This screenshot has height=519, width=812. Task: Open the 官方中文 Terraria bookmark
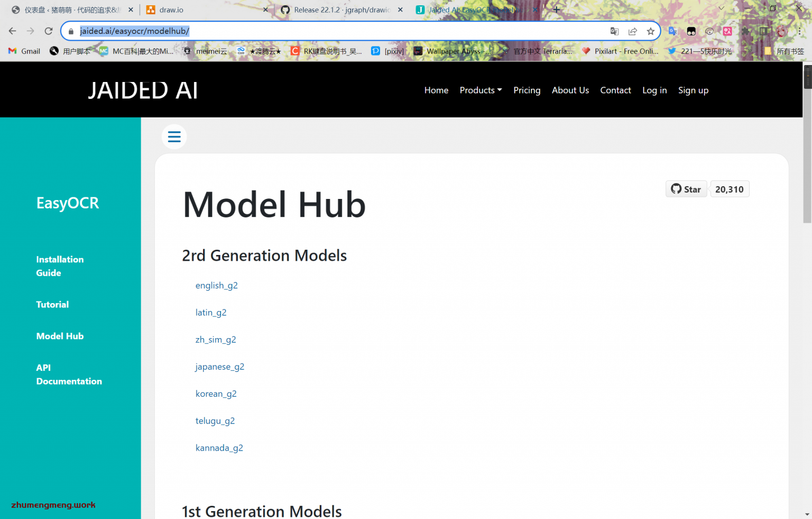537,51
